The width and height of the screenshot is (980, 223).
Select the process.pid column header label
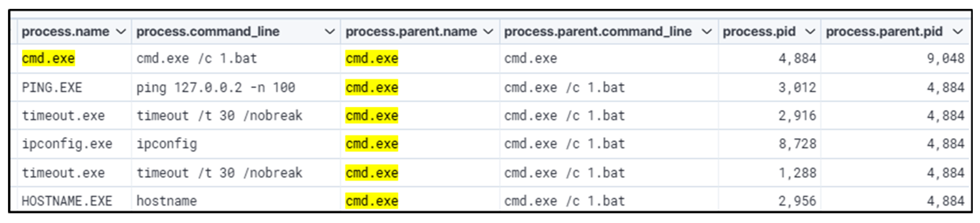click(759, 32)
